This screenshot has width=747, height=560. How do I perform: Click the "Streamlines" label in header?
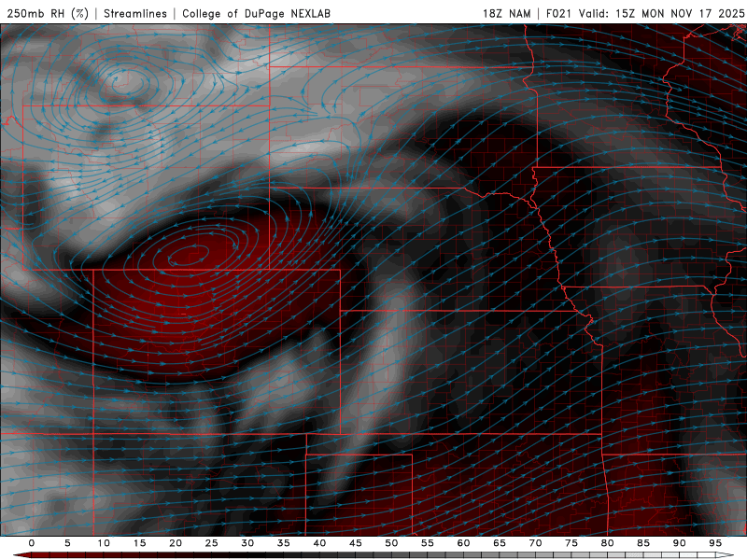(x=135, y=13)
